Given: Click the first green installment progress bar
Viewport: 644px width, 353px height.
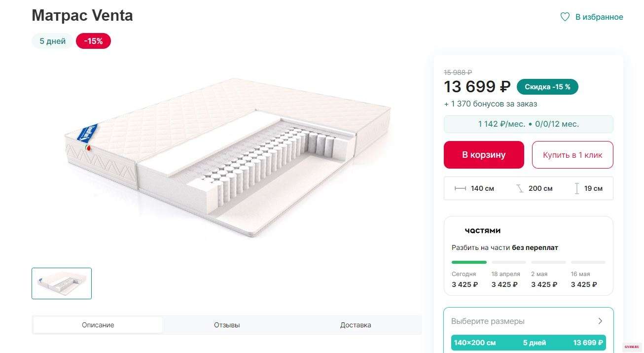Looking at the screenshot, I should pyautogui.click(x=469, y=262).
